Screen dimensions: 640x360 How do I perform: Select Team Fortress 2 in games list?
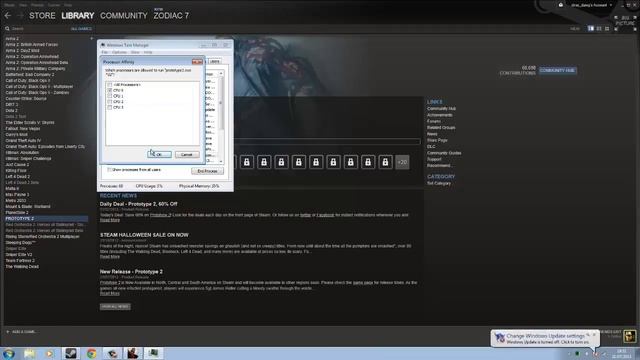(x=20, y=260)
